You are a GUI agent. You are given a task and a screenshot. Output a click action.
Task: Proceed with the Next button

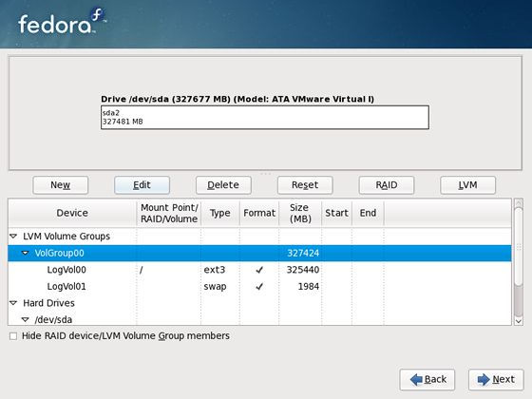click(x=496, y=379)
